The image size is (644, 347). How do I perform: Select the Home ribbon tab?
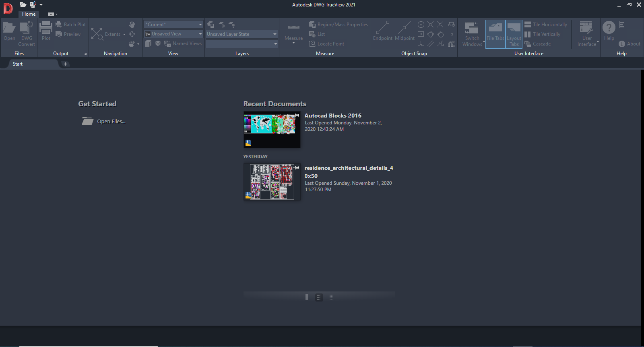pyautogui.click(x=29, y=14)
